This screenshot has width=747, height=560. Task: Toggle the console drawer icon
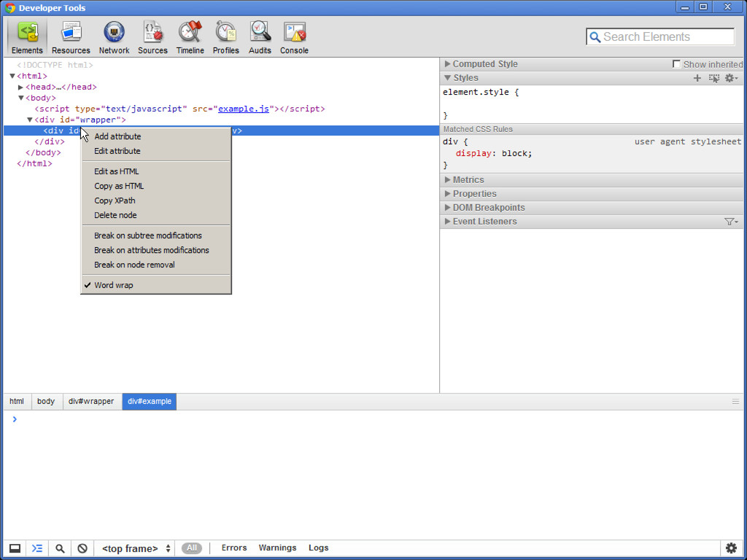[37, 548]
